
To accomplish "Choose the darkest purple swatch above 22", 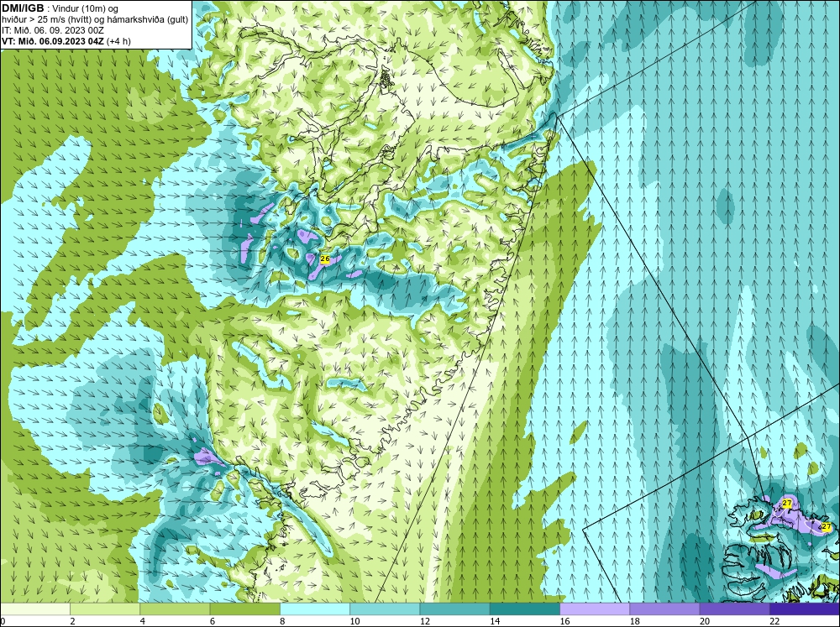I will point(805,609).
